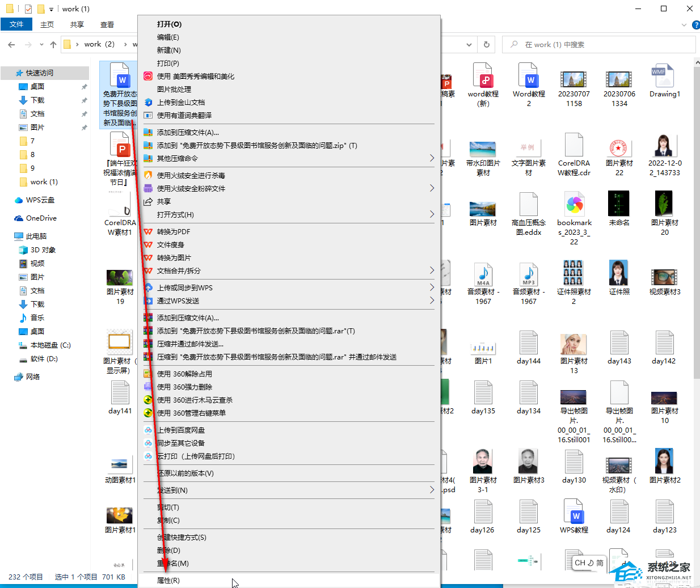Select the 证件照 photo thumbnail

coord(618,273)
